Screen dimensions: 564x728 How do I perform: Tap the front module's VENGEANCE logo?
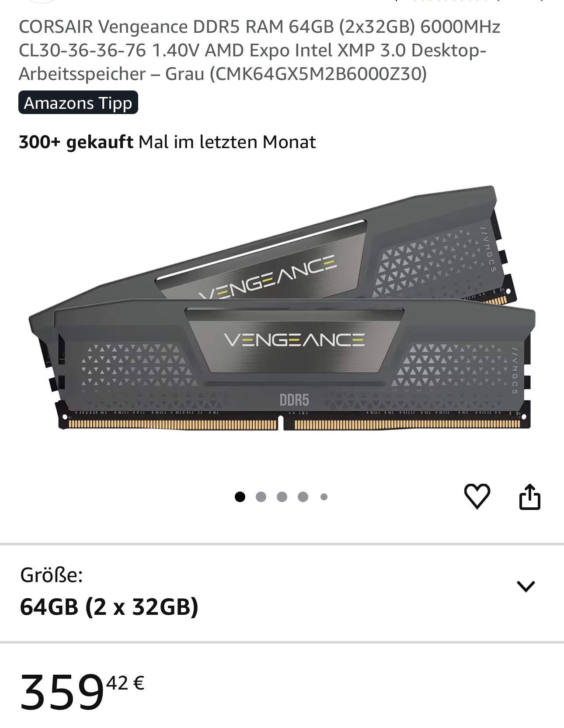click(x=294, y=340)
